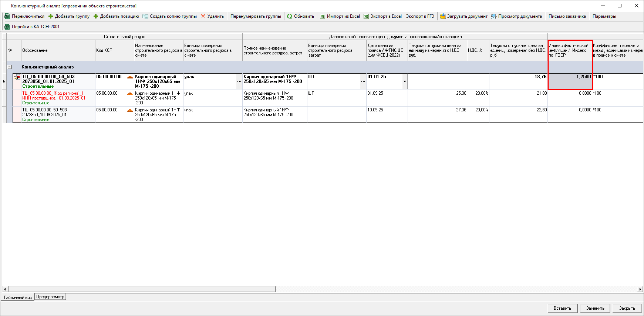Add a position with Добавить позицию

click(x=116, y=16)
